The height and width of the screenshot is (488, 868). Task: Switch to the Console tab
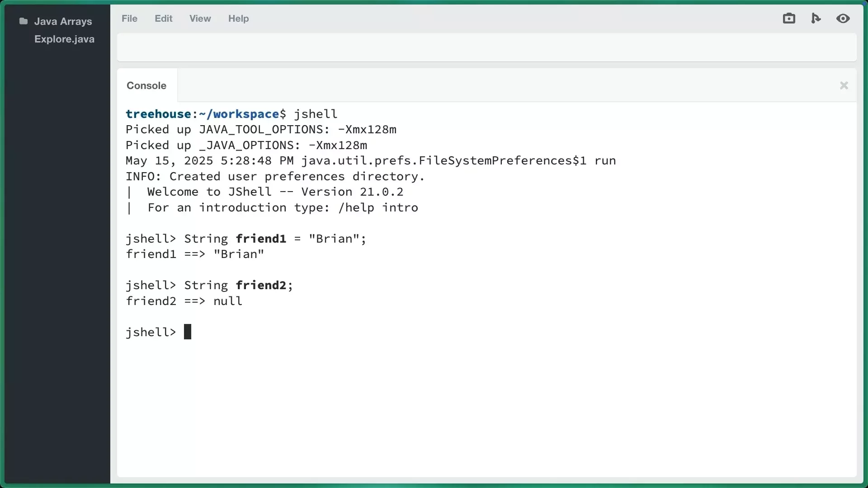pyautogui.click(x=146, y=85)
